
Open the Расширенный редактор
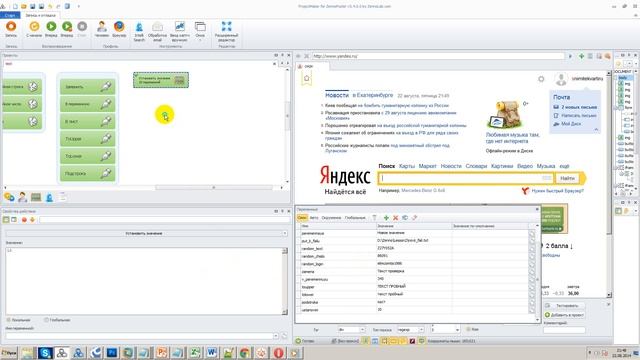click(x=227, y=31)
